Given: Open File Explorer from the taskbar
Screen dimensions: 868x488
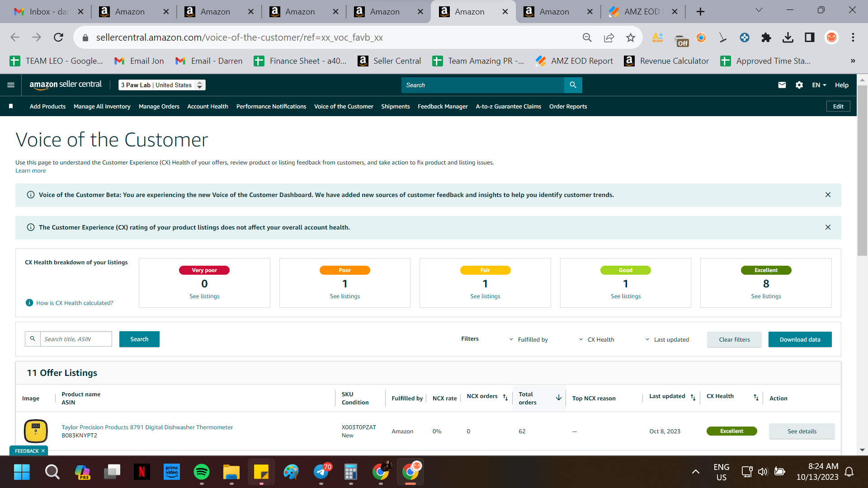Looking at the screenshot, I should tap(231, 472).
